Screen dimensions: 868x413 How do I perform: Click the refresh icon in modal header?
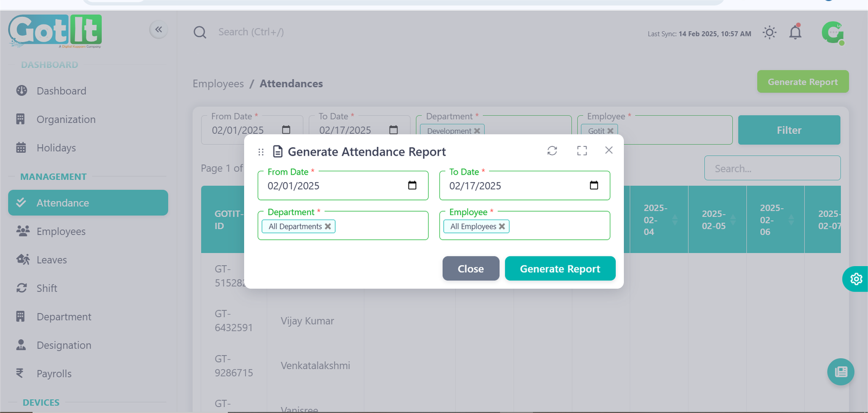click(552, 151)
